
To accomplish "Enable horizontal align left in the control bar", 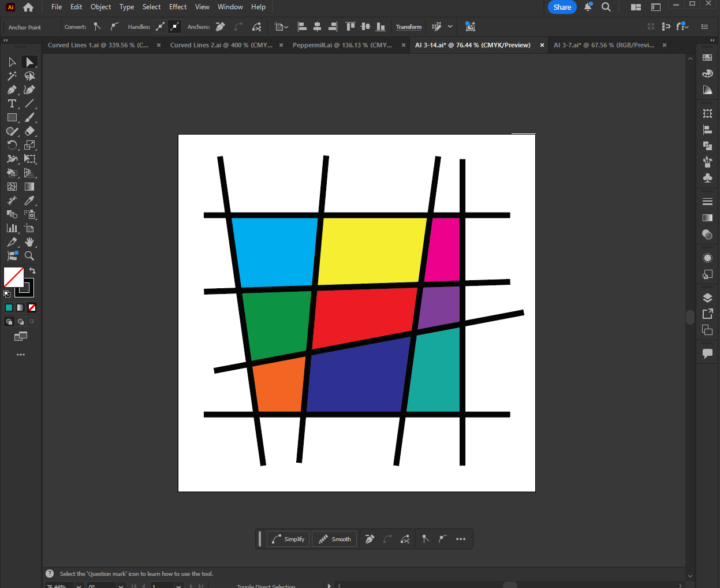I will (302, 27).
